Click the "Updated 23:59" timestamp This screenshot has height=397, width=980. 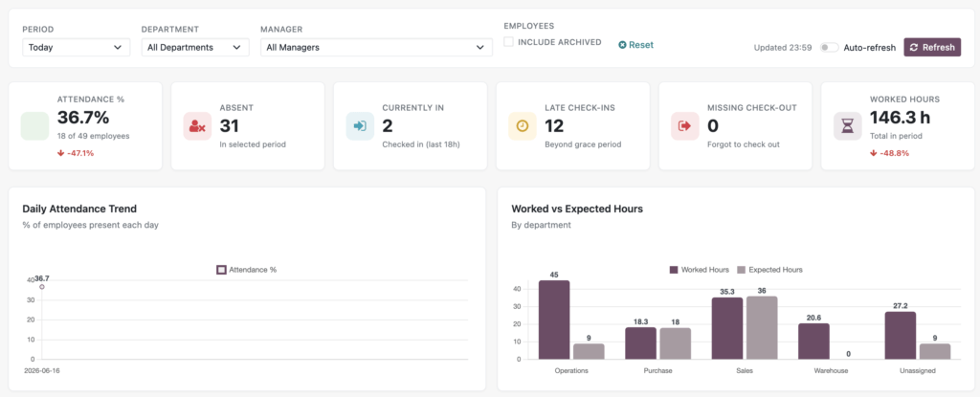(783, 48)
